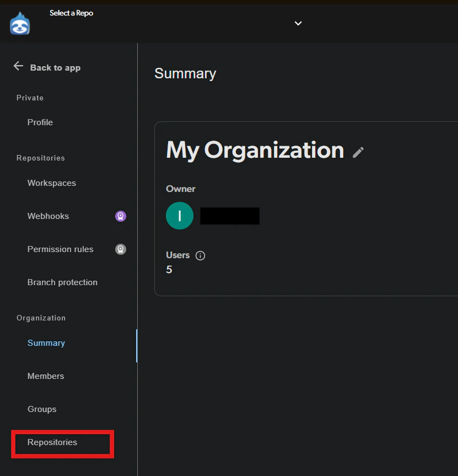
Task: Open the Users info tooltip icon
Action: pos(200,255)
